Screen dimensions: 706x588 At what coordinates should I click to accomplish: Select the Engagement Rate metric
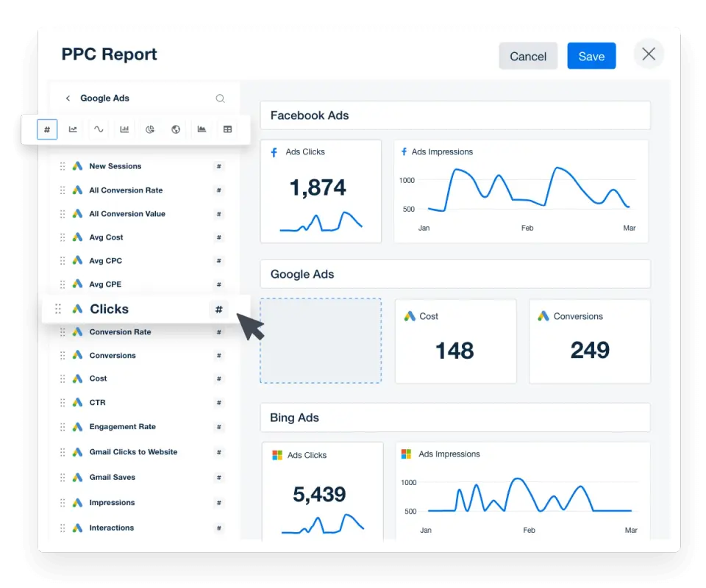pyautogui.click(x=123, y=426)
